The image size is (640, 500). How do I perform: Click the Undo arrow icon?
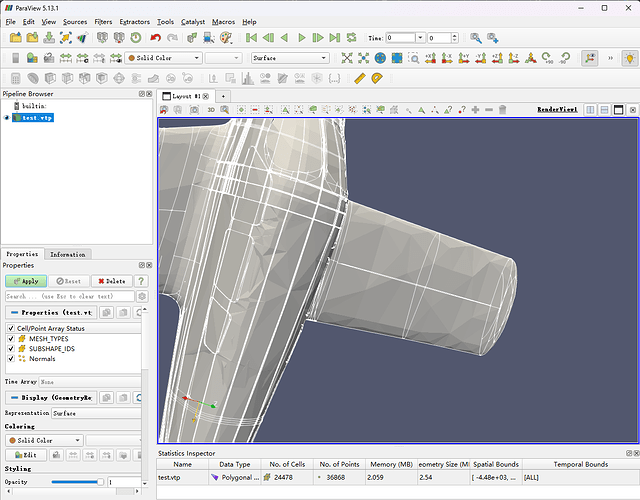pos(155,38)
